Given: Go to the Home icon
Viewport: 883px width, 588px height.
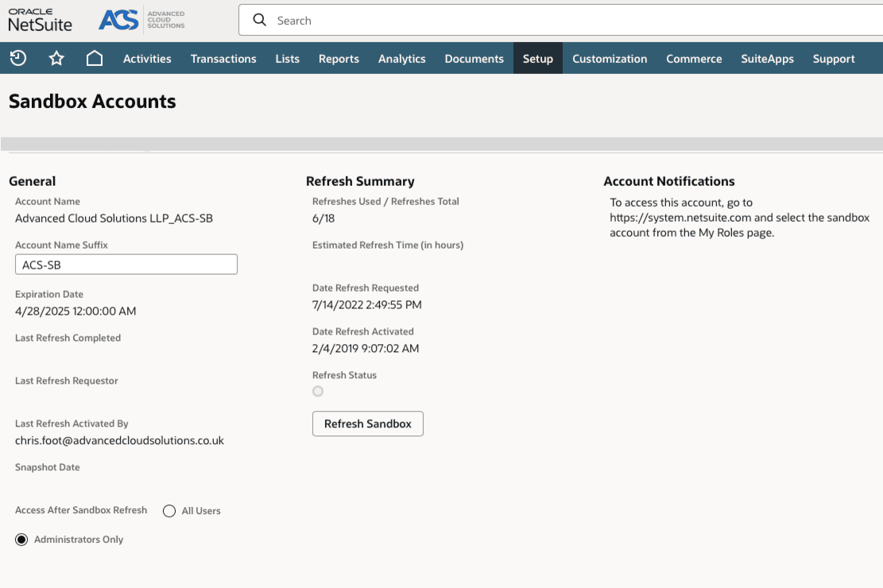Looking at the screenshot, I should pos(95,58).
